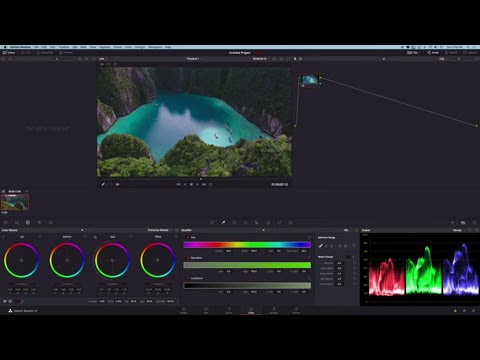Click the Saturation range bar
The height and width of the screenshot is (360, 480).
[x=247, y=265]
